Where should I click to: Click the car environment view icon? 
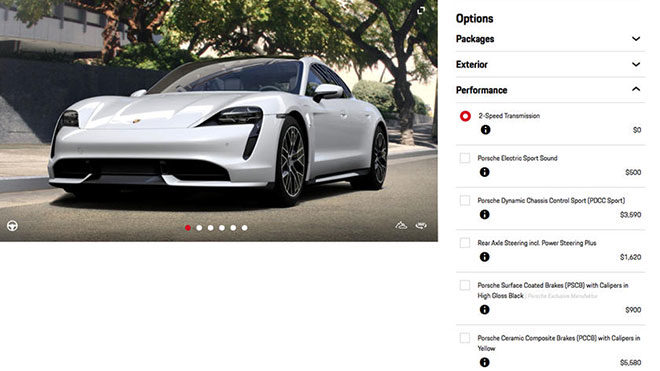[401, 226]
